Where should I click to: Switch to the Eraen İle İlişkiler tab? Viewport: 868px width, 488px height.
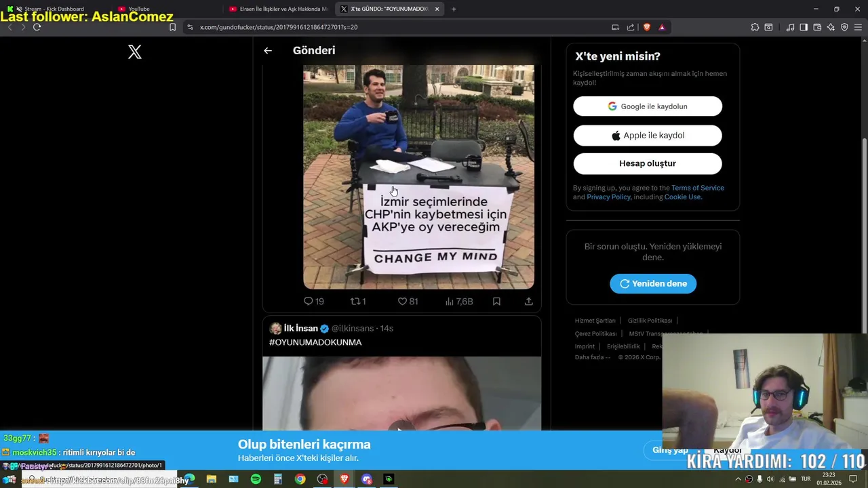tap(278, 9)
